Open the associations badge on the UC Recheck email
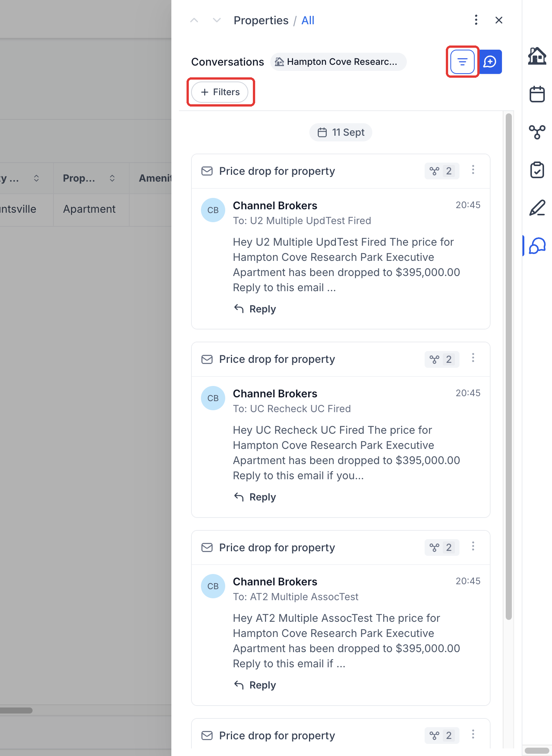This screenshot has width=552, height=756. click(x=442, y=359)
